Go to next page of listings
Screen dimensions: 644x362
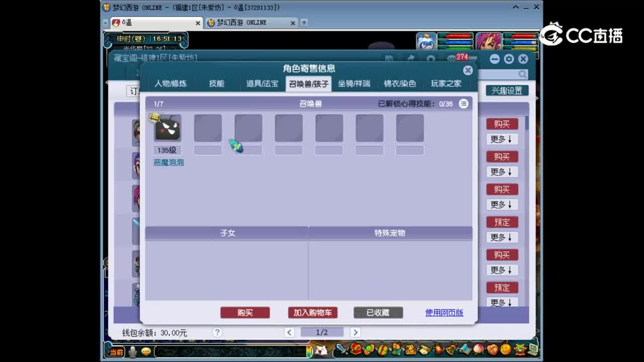pyautogui.click(x=355, y=332)
